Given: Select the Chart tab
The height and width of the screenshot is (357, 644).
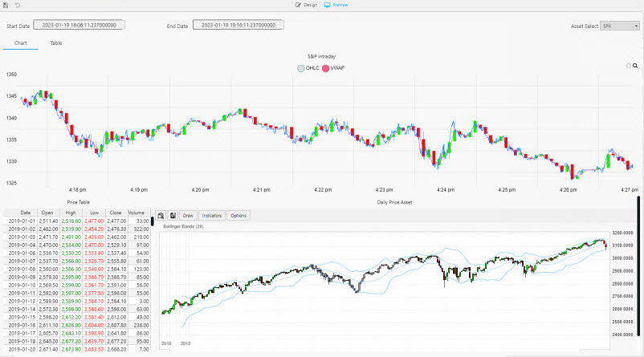Looking at the screenshot, I should (x=21, y=43).
